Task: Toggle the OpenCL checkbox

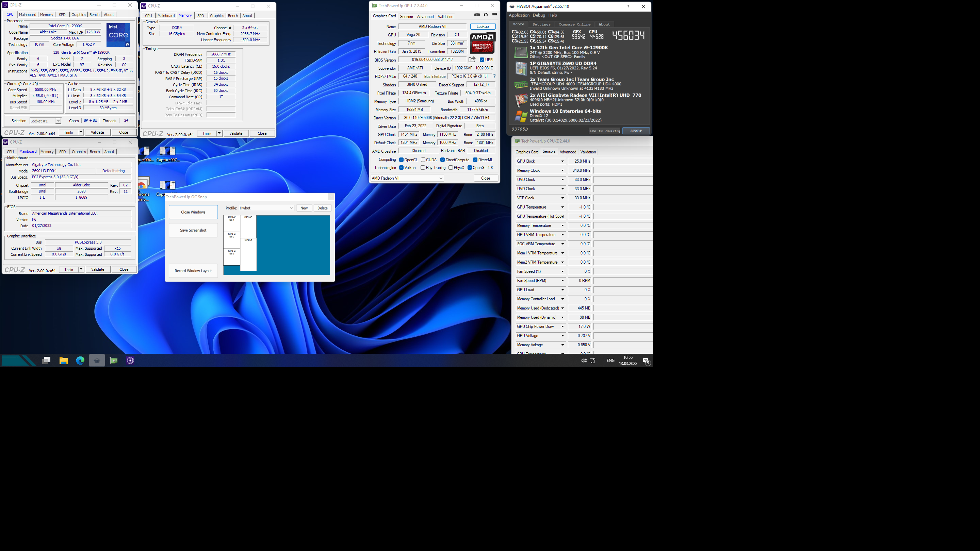Action: pos(402,160)
